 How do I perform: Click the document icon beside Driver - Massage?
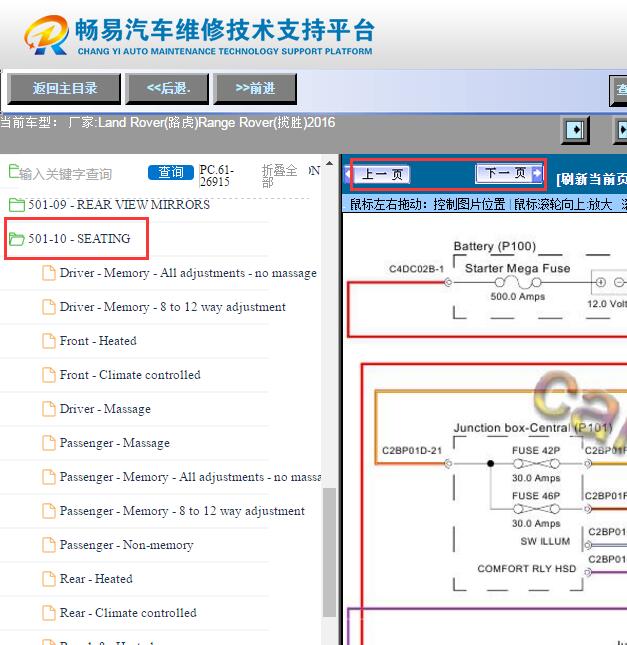click(49, 409)
